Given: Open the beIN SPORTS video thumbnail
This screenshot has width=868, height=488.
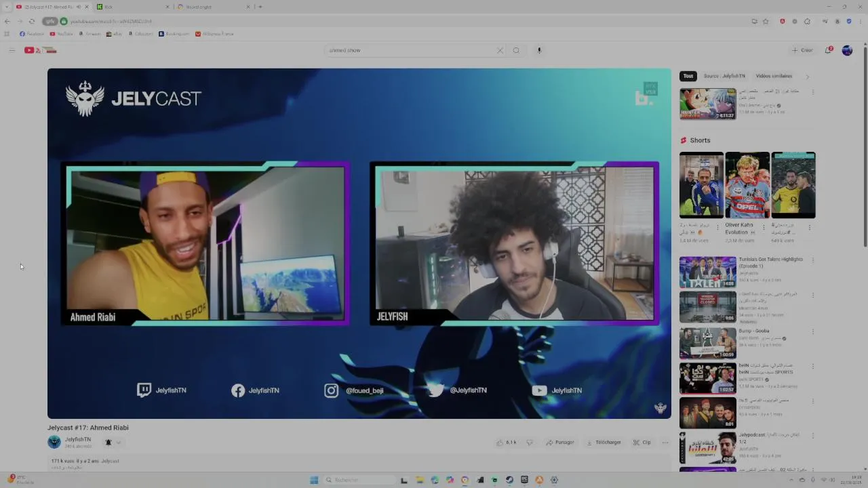Looking at the screenshot, I should 708,379.
